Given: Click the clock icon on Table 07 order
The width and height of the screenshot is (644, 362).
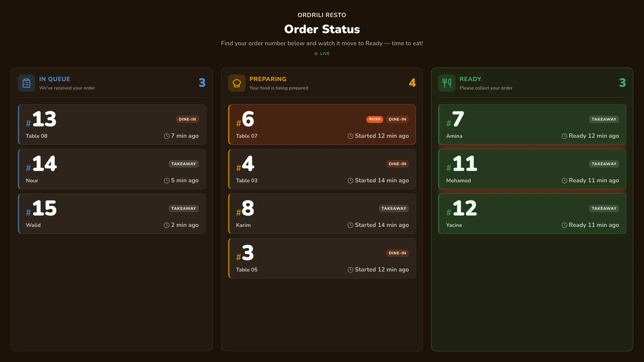Looking at the screenshot, I should pyautogui.click(x=351, y=136).
